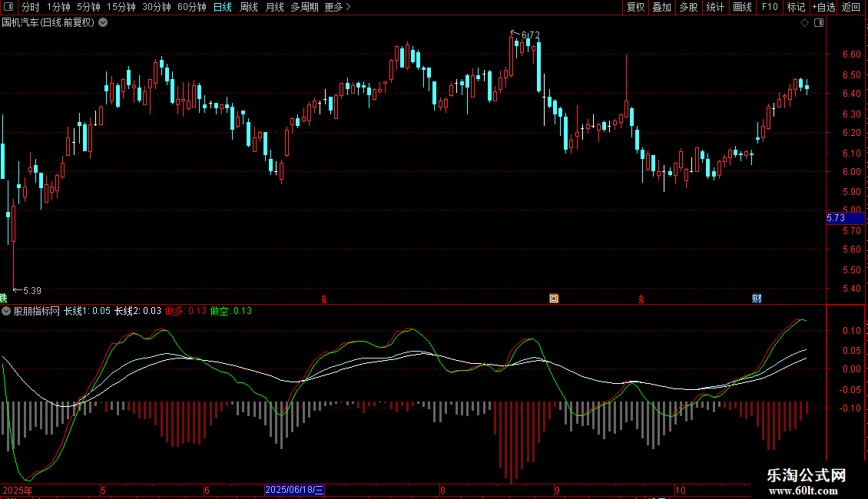Screen dimensions: 868x499
Task: Add stock via +自选
Action: (823, 7)
